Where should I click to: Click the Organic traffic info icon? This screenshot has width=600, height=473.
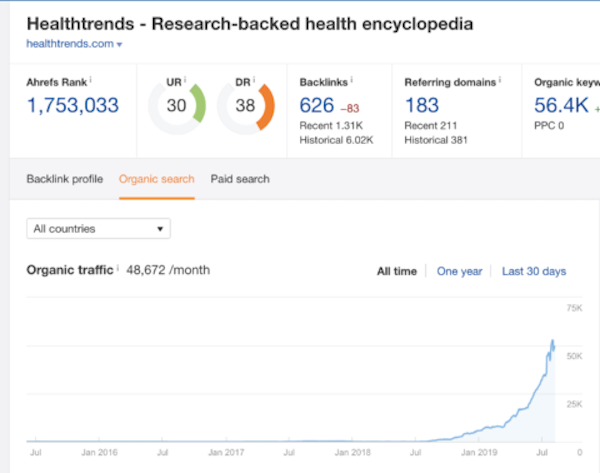[x=118, y=267]
